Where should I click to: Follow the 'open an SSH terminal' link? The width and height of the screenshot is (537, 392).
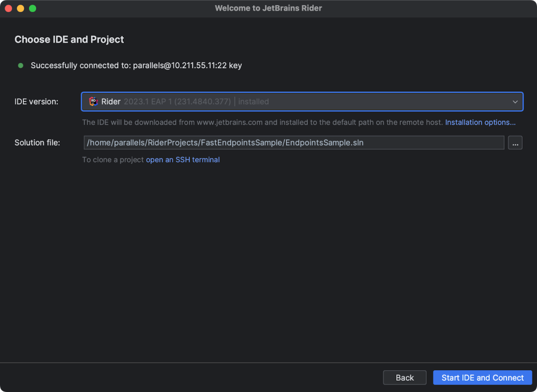[x=183, y=160]
